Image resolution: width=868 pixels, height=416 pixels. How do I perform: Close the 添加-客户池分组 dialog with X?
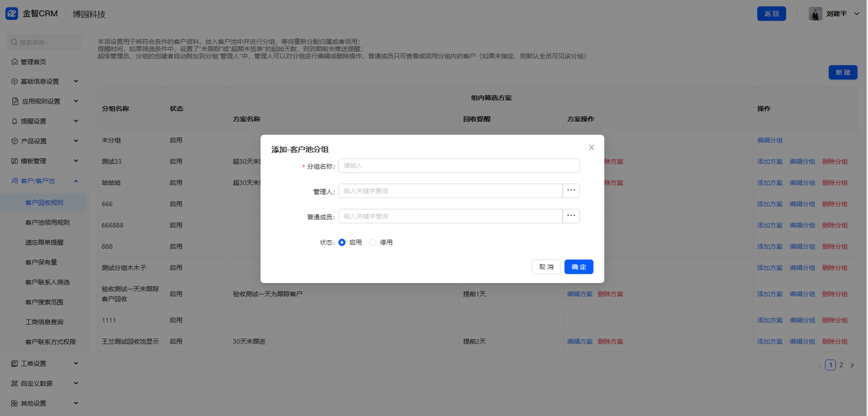(591, 147)
